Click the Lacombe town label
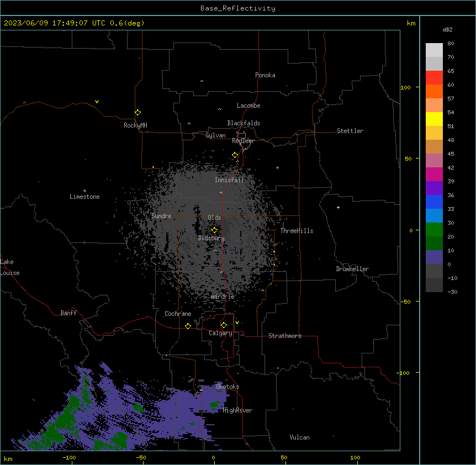Screen dimensions: 476x465 (x=248, y=105)
